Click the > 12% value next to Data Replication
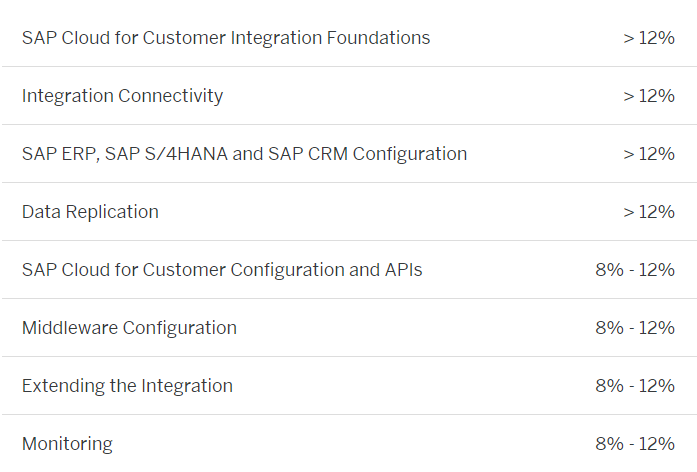697x472 pixels. pyautogui.click(x=649, y=212)
